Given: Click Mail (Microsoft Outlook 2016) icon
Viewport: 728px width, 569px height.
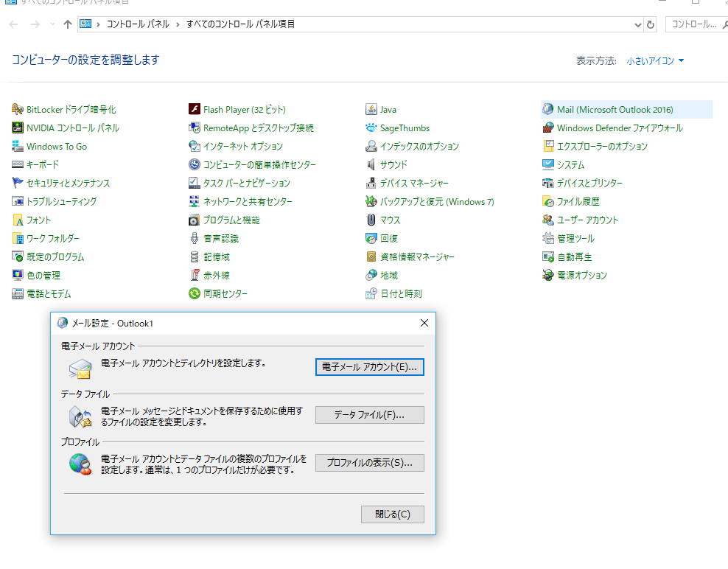Looking at the screenshot, I should (x=548, y=110).
